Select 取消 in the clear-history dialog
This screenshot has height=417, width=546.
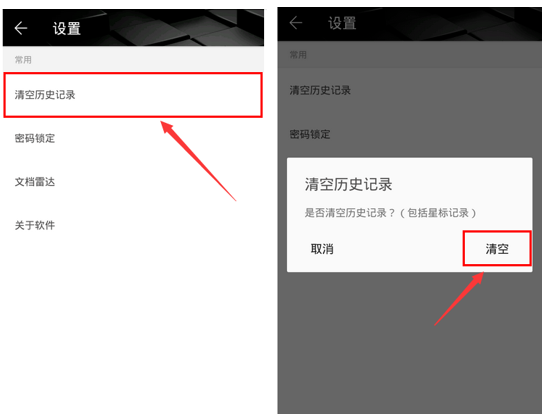(322, 249)
